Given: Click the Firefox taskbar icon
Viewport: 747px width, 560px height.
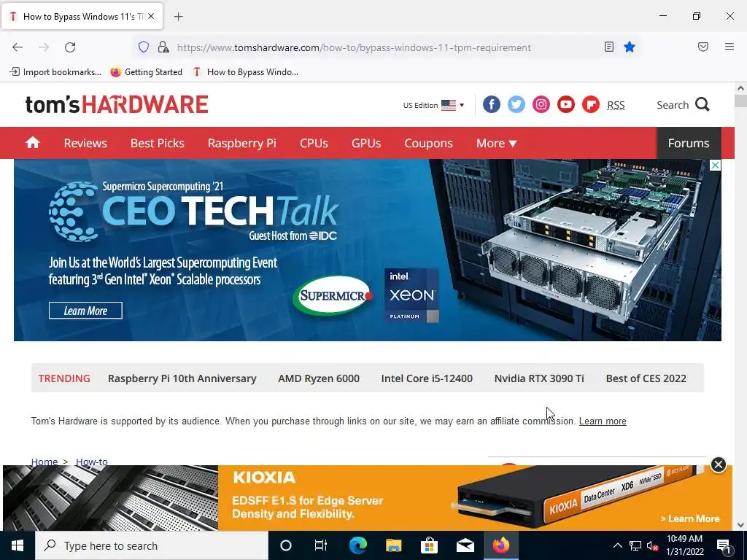Looking at the screenshot, I should click(500, 545).
